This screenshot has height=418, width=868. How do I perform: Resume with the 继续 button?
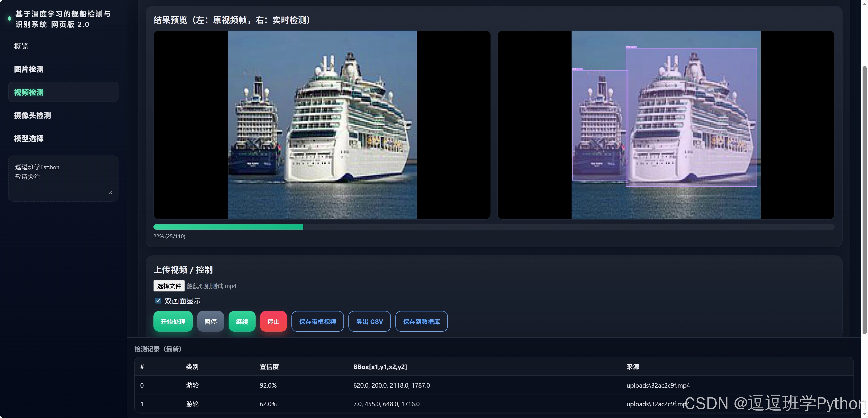242,321
